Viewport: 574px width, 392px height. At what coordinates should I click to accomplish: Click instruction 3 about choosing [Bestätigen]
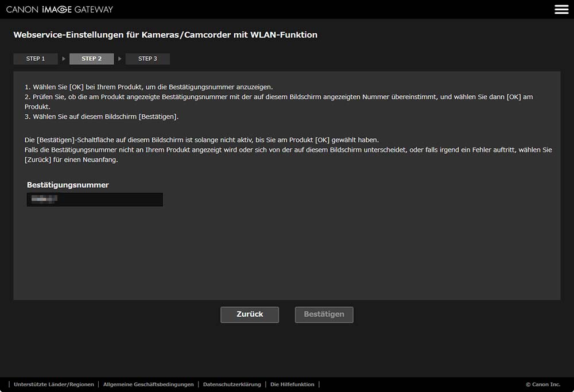[x=102, y=117]
